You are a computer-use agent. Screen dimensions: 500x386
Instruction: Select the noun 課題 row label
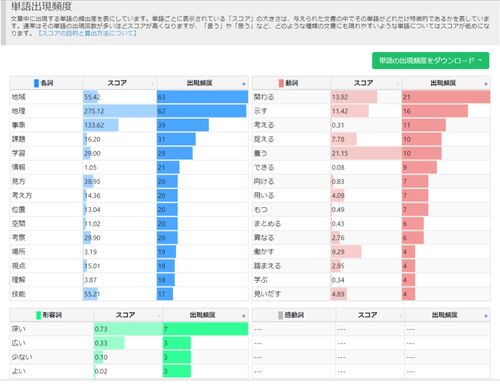19,139
